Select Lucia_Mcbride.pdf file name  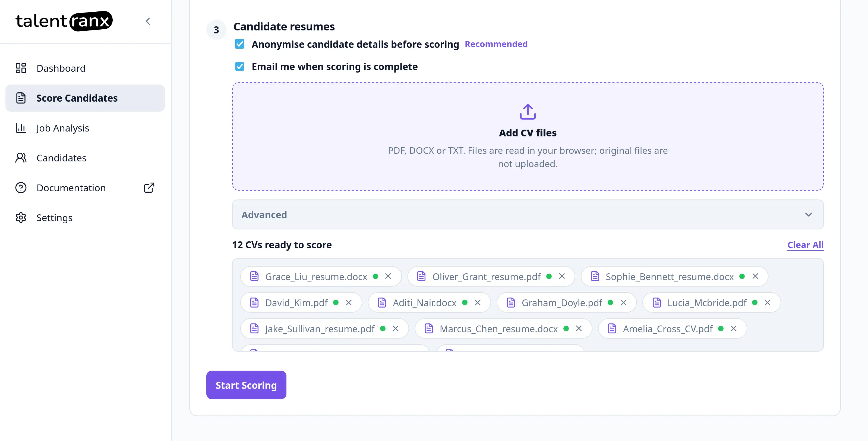pos(707,303)
